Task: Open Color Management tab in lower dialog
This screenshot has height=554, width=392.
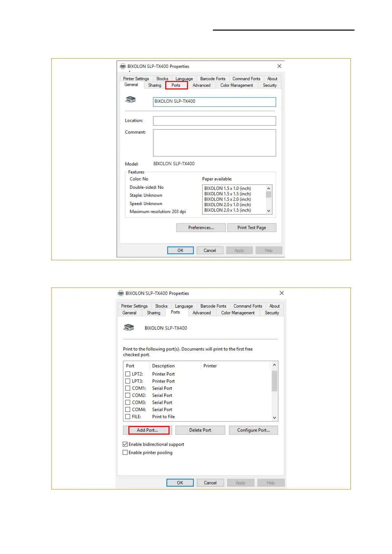Action: point(238,313)
